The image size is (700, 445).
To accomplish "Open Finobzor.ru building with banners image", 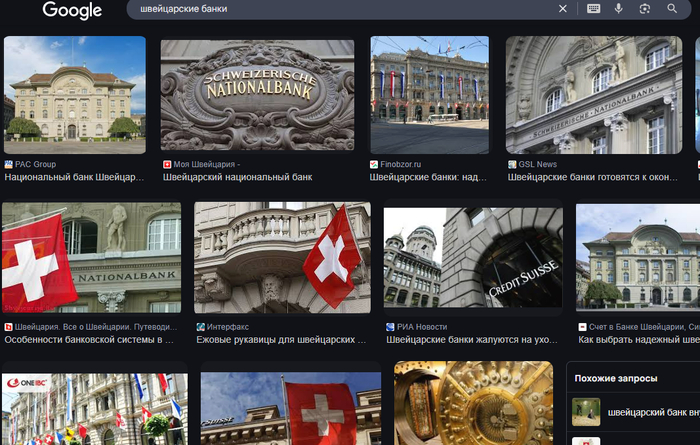I will (429, 95).
